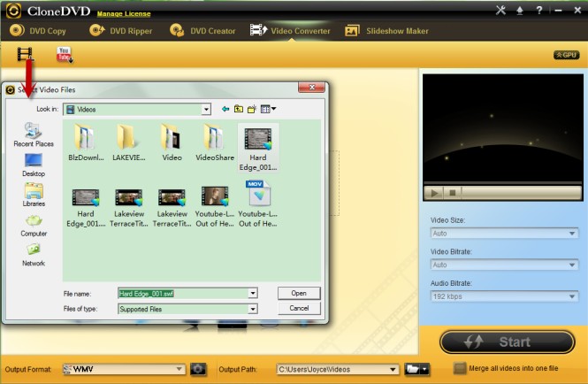
Task: Click the upgrade arrow icon in the title bar
Action: coord(520,11)
